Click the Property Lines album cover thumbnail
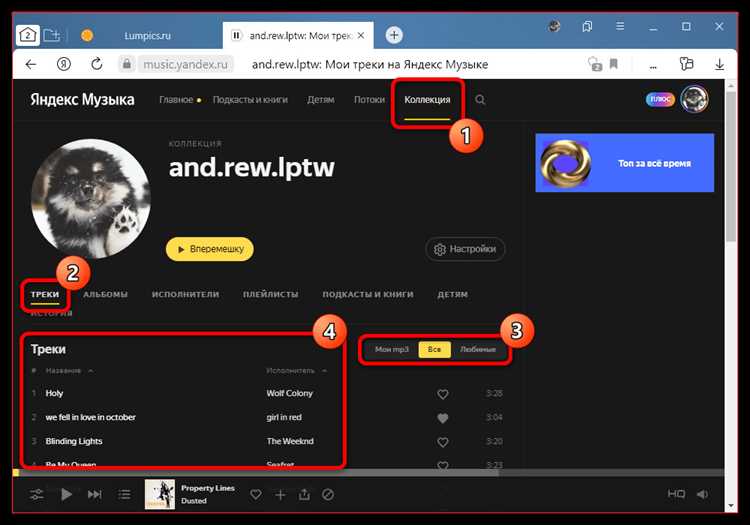This screenshot has height=525, width=750. (160, 494)
